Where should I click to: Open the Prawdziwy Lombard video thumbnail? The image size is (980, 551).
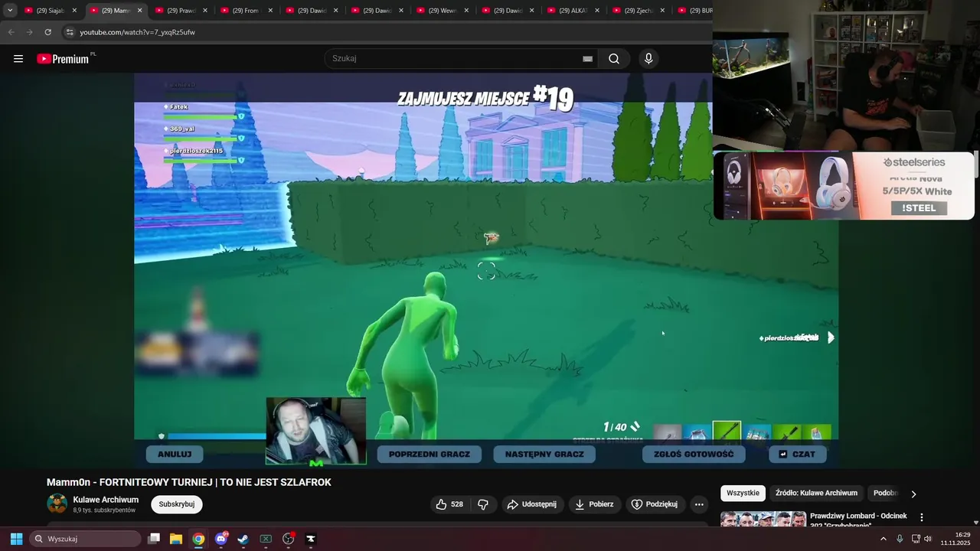coord(763,519)
